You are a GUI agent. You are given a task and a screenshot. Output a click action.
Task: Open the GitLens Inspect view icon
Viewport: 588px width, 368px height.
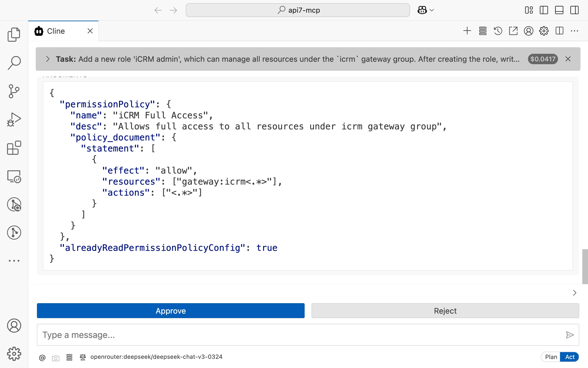tap(14, 204)
